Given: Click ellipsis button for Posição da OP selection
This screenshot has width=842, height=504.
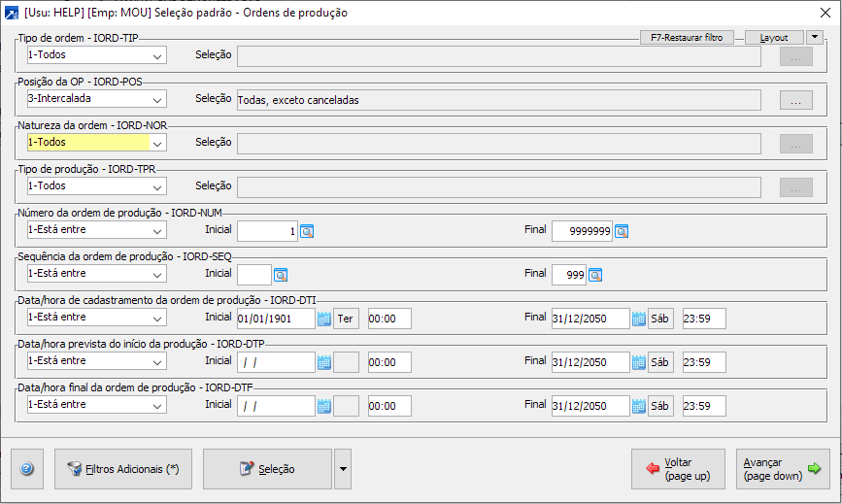Looking at the screenshot, I should tap(795, 100).
